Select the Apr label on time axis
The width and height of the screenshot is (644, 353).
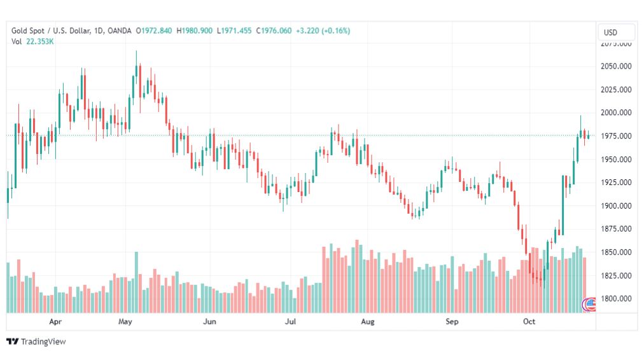(55, 321)
